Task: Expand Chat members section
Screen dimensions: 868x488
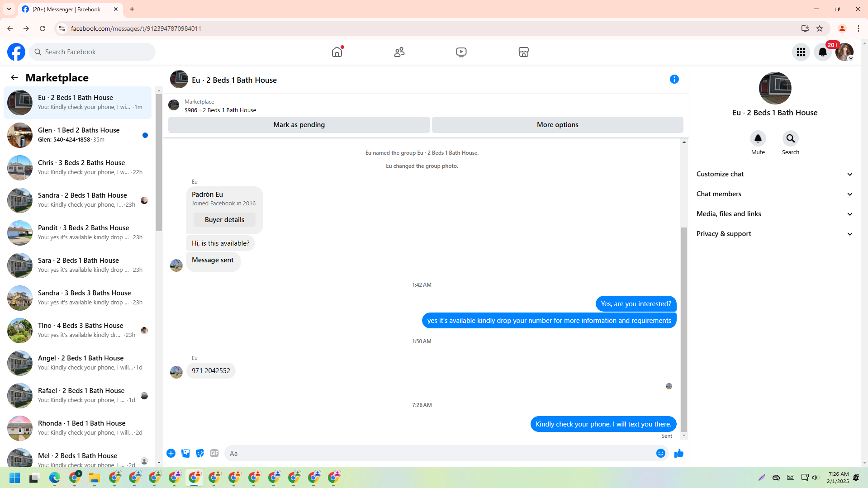Action: point(774,194)
